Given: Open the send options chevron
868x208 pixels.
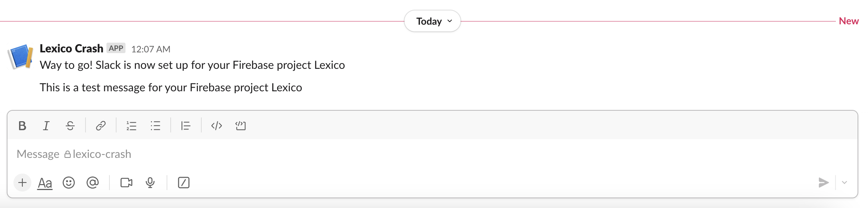Looking at the screenshot, I should point(844,183).
